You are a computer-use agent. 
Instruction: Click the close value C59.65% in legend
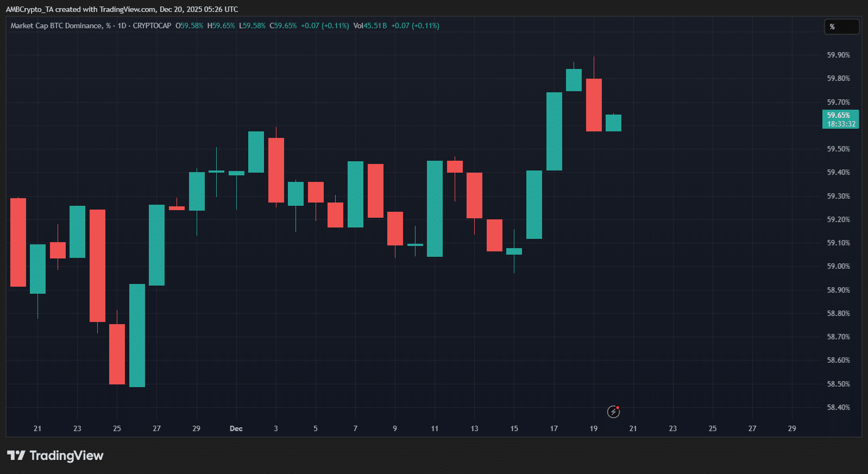(283, 26)
